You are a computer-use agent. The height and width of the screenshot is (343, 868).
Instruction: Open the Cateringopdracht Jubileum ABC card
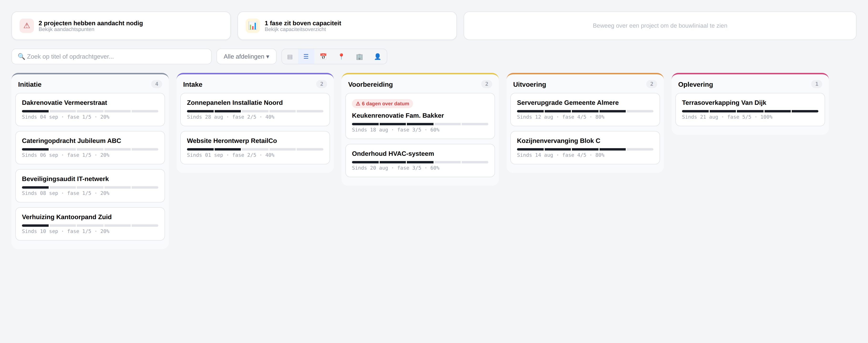pyautogui.click(x=90, y=147)
